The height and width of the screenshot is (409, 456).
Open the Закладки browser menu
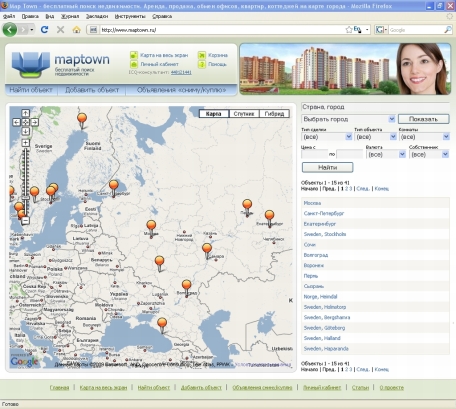click(x=97, y=16)
